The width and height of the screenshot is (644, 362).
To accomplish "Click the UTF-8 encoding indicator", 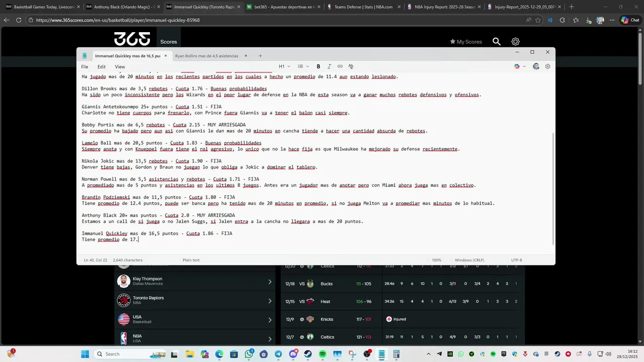I will click(517, 260).
